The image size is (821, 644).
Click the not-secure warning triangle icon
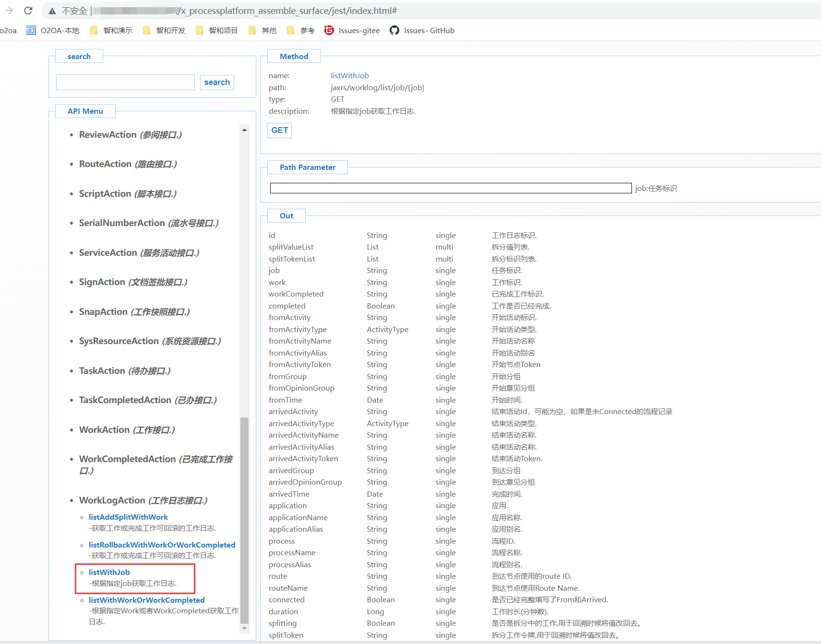pos(52,11)
